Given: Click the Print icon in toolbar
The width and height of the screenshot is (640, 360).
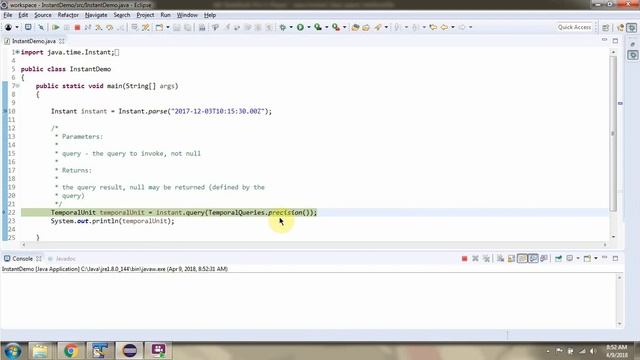Looking at the screenshot, I should pos(202,27).
